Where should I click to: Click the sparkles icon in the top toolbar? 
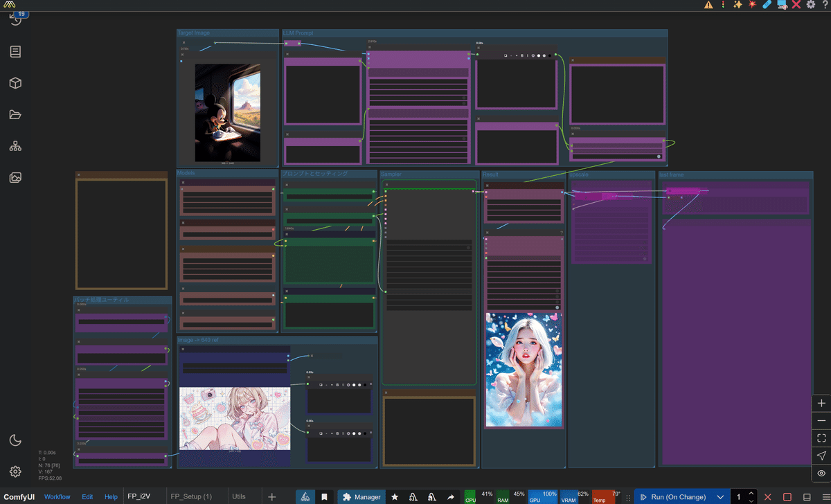coord(738,4)
